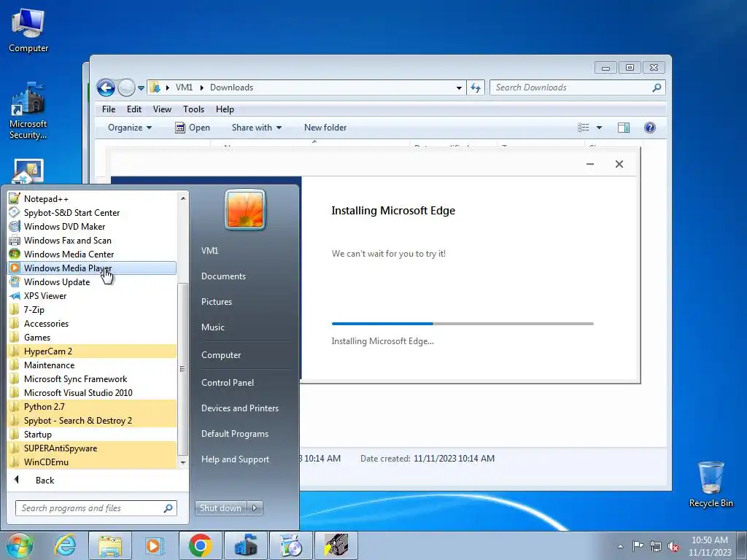Open the Shut down options arrow

tap(255, 508)
